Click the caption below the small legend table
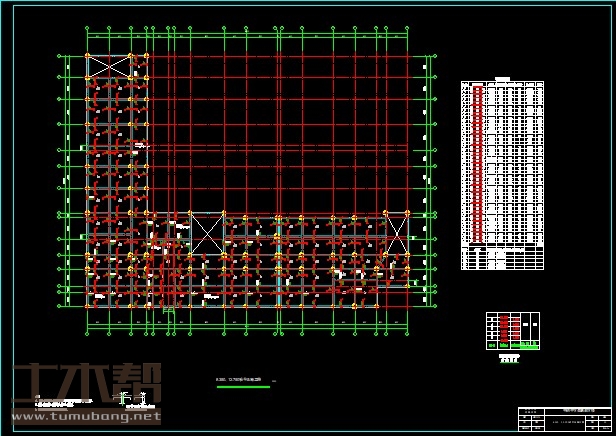This screenshot has width=616, height=436. (510, 356)
